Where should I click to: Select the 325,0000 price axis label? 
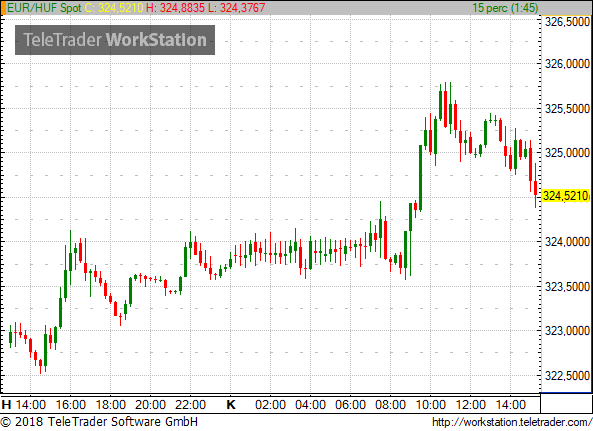567,153
